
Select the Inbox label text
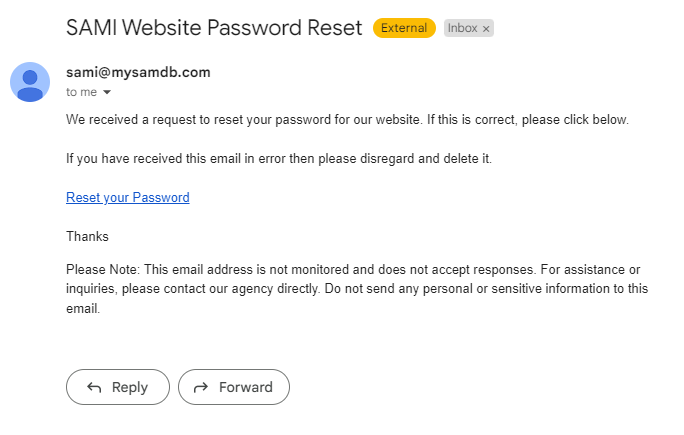pos(462,28)
